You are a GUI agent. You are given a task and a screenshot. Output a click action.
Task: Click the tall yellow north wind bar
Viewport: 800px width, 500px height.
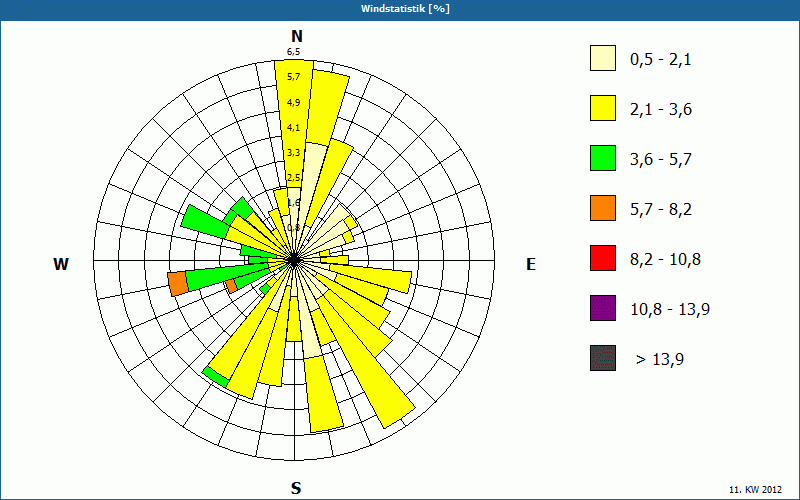(294, 122)
